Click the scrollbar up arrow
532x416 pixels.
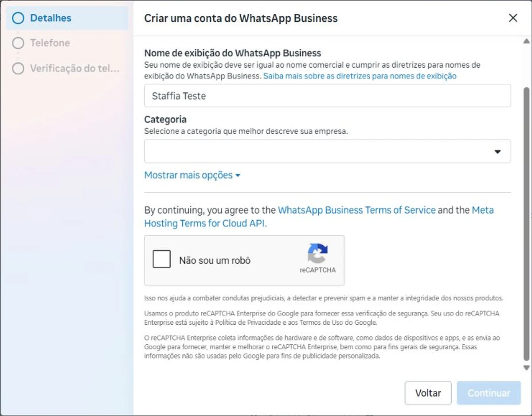526,42
